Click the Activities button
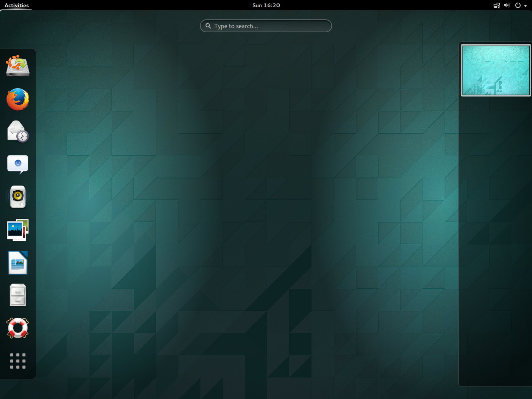This screenshot has height=399, width=532. [17, 5]
